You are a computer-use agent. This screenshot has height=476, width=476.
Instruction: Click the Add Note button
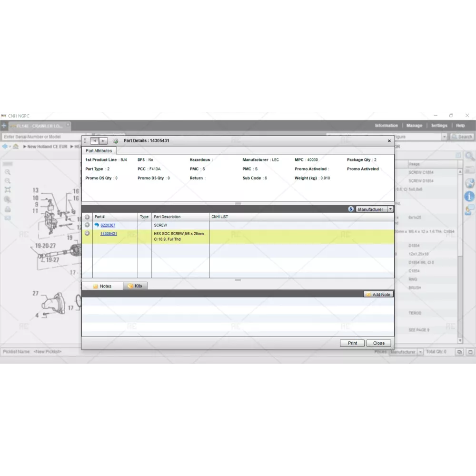point(378,295)
